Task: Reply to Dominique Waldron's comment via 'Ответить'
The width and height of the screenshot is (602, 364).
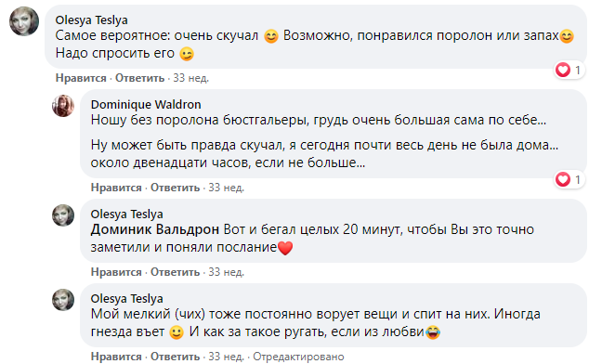Action: pyautogui.click(x=175, y=188)
